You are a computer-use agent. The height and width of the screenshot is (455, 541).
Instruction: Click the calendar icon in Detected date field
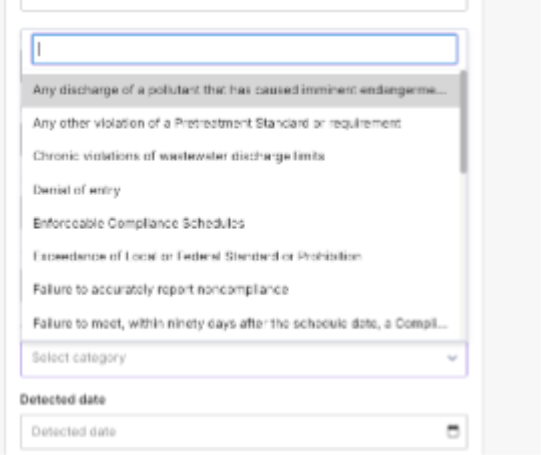453,431
